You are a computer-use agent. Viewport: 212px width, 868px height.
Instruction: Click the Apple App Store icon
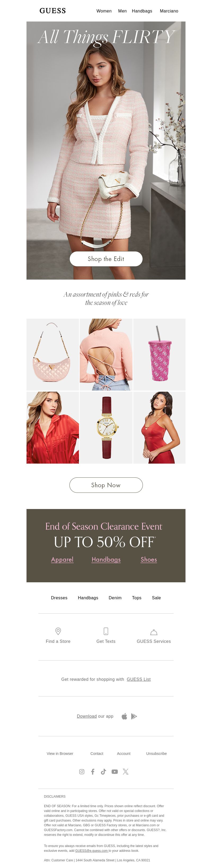(124, 716)
